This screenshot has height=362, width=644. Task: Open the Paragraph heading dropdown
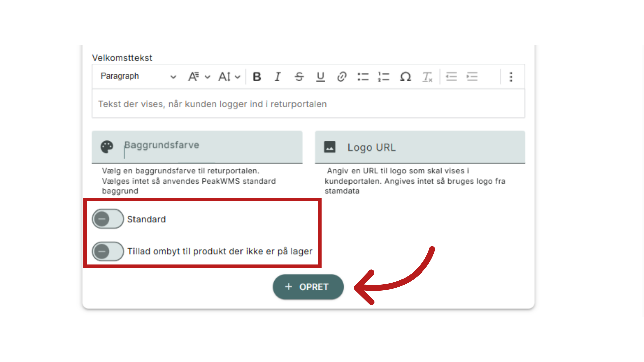[x=138, y=76]
